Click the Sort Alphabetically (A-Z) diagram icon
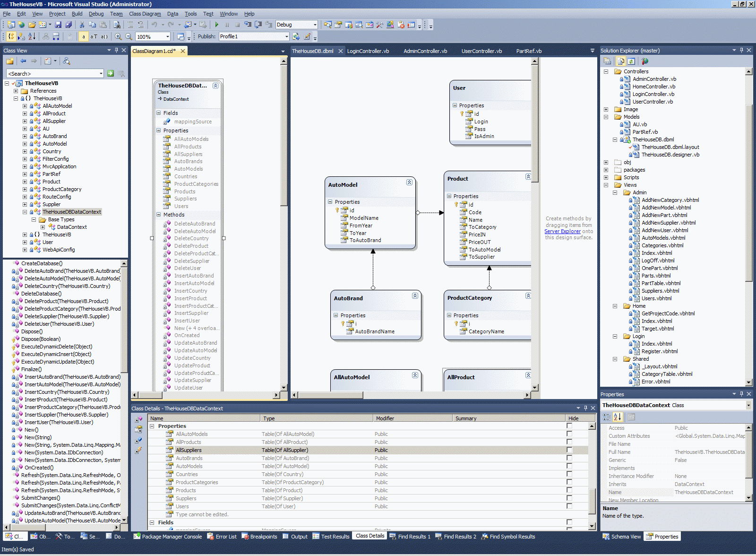 tap(32, 36)
